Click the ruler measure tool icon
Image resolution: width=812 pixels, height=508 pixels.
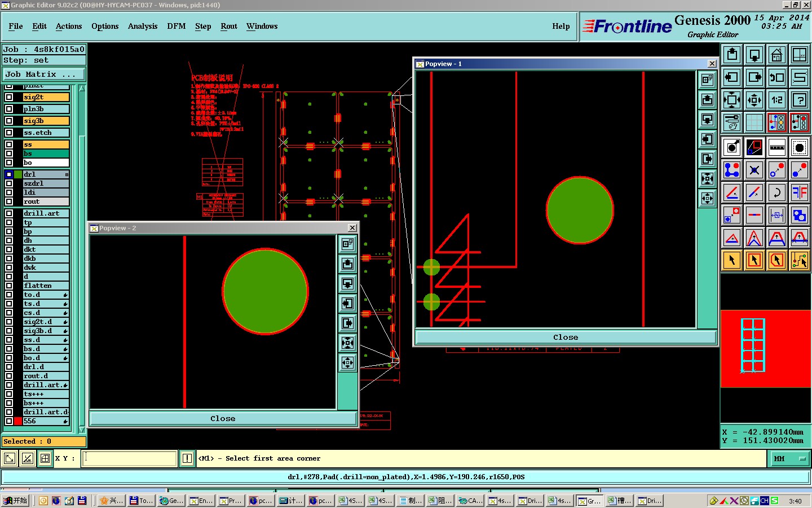pyautogui.click(x=777, y=147)
